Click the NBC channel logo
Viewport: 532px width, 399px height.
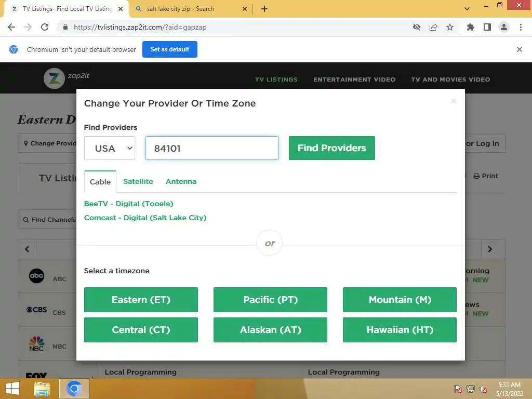[37, 343]
